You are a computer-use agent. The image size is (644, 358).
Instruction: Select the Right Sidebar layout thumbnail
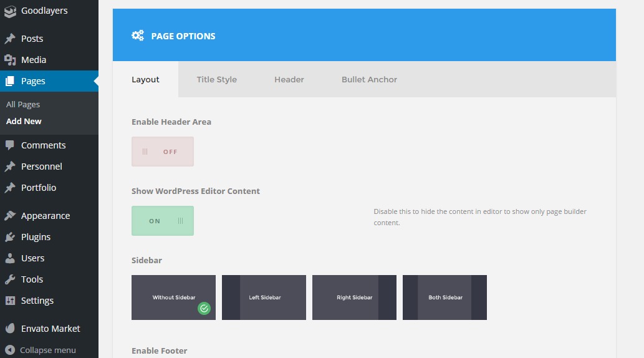354,298
